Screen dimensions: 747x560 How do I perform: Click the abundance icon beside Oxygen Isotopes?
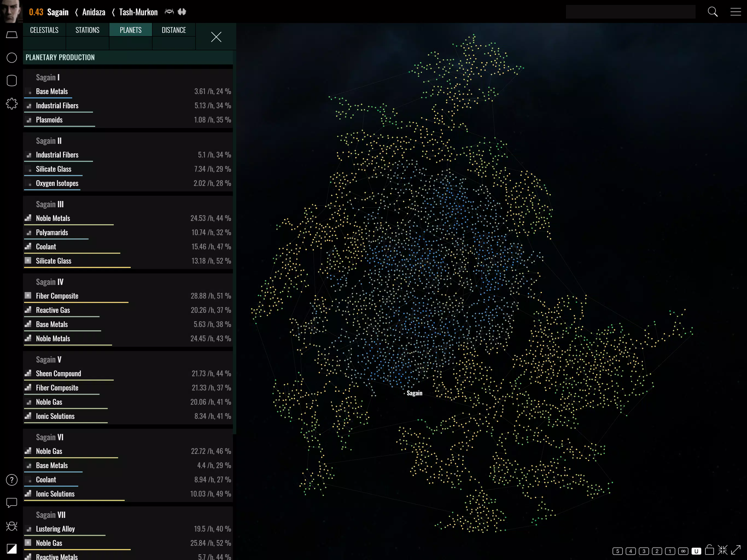(x=28, y=183)
